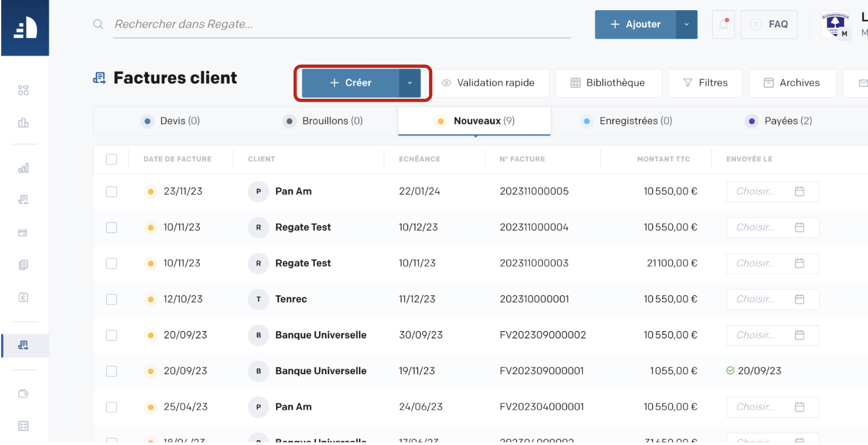Tick the select-all checkbox in table header
The width and height of the screenshot is (868, 445).
pos(111,159)
